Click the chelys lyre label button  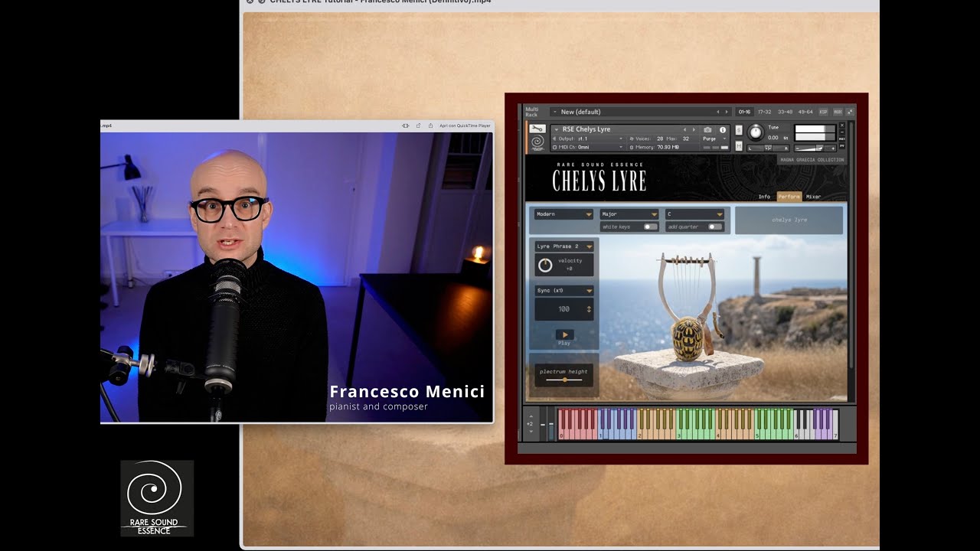(789, 220)
